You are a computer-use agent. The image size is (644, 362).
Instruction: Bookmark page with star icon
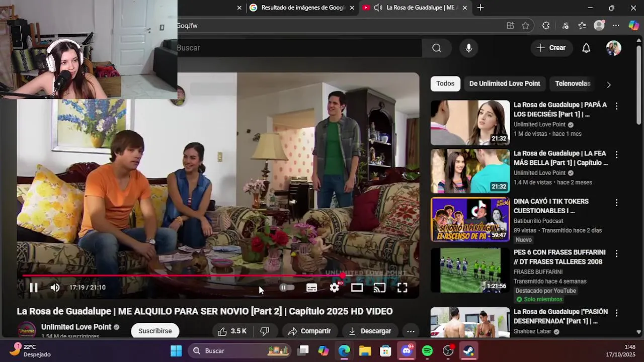526,26
